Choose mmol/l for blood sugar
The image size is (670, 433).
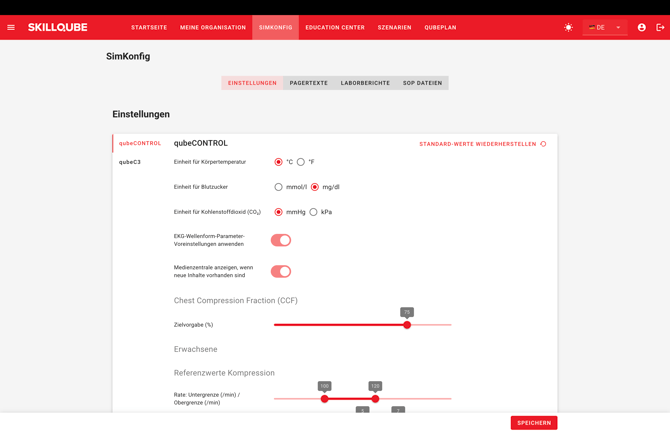click(279, 187)
